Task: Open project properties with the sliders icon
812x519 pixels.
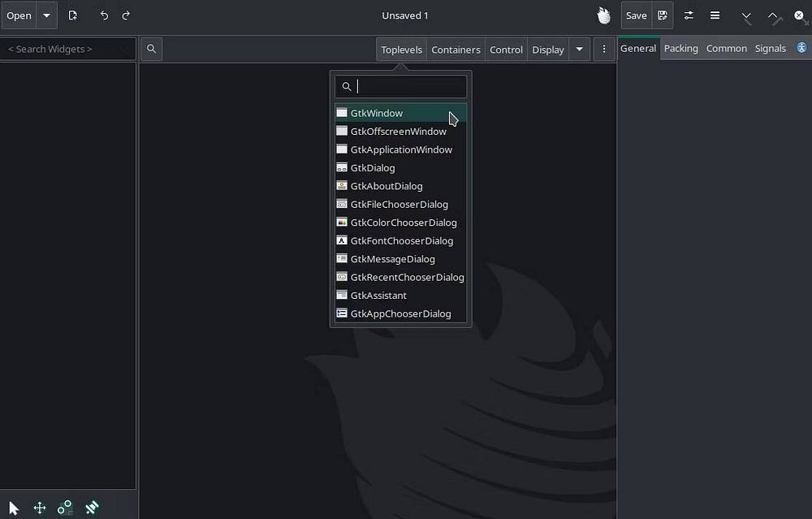Action: point(688,15)
